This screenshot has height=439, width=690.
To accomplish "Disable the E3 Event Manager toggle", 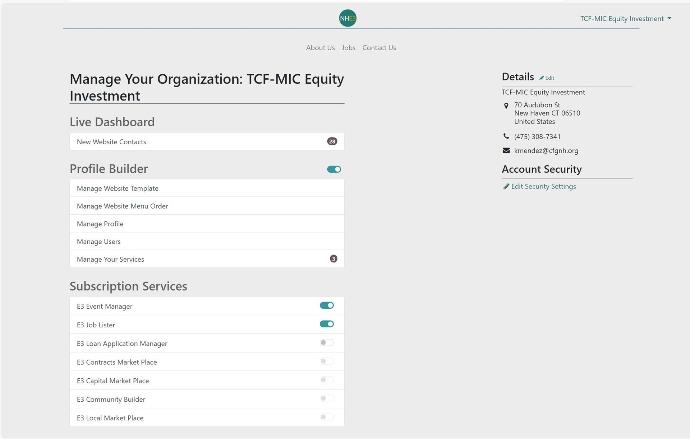I will (x=327, y=305).
